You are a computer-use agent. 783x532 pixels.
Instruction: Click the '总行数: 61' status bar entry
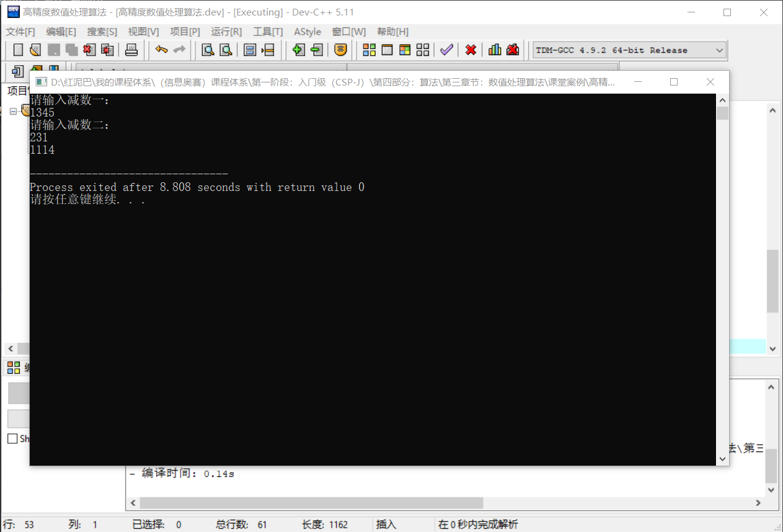(x=241, y=525)
